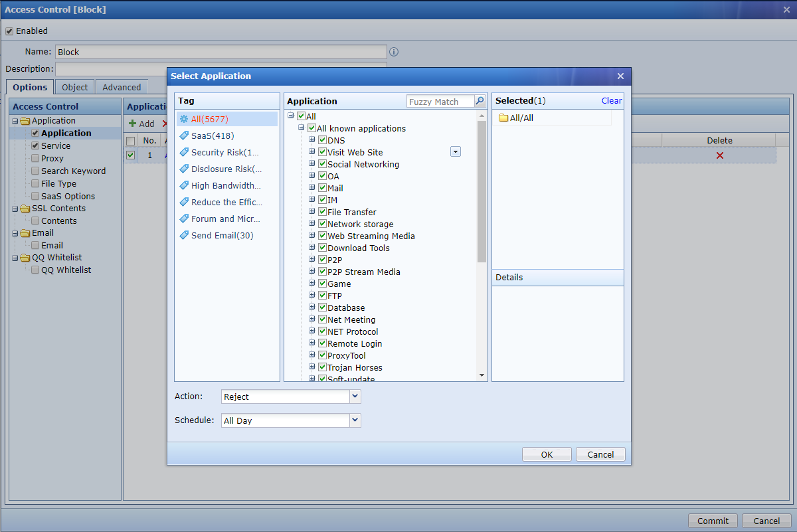This screenshot has height=532, width=797.
Task: Select the All/All folder in Selected list
Action: (x=521, y=118)
